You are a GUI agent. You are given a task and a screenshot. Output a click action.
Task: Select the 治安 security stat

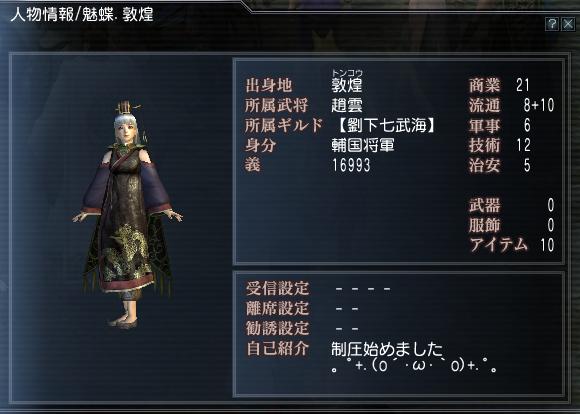point(499,165)
